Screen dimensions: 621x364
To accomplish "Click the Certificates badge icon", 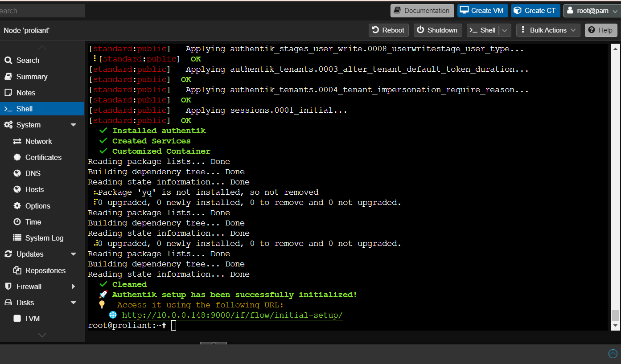I will pos(17,157).
